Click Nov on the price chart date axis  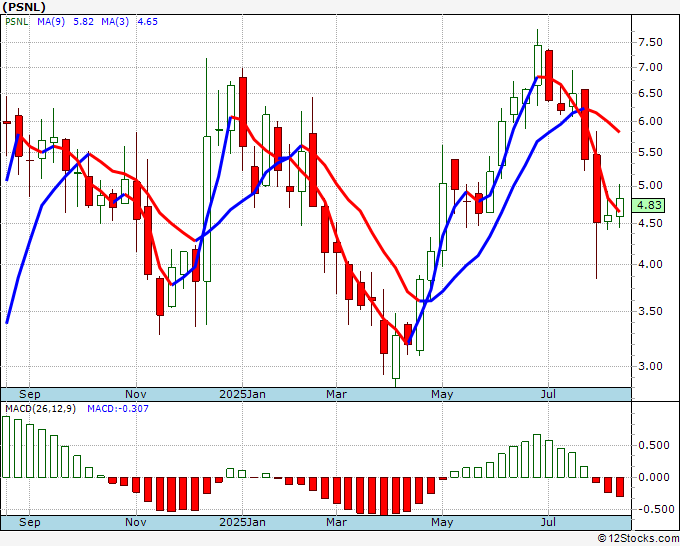[136, 395]
